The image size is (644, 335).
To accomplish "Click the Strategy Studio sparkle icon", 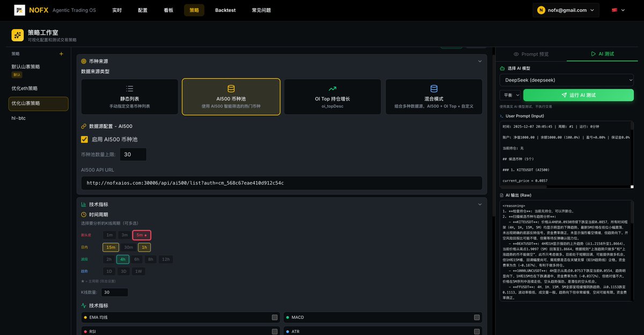I will tap(18, 35).
